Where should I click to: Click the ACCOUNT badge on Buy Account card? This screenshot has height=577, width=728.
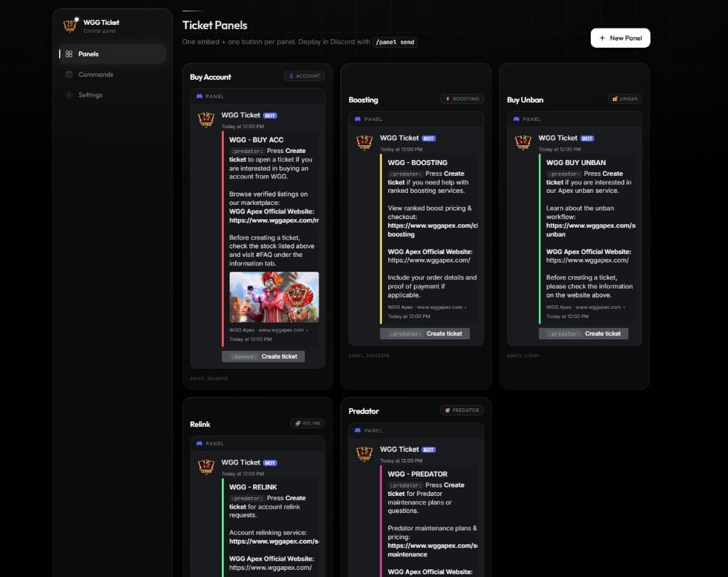click(304, 76)
